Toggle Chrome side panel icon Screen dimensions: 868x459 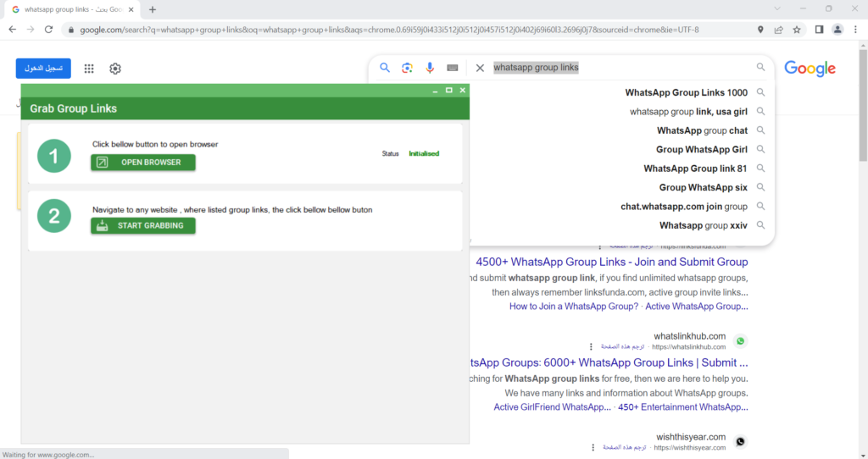coord(820,30)
